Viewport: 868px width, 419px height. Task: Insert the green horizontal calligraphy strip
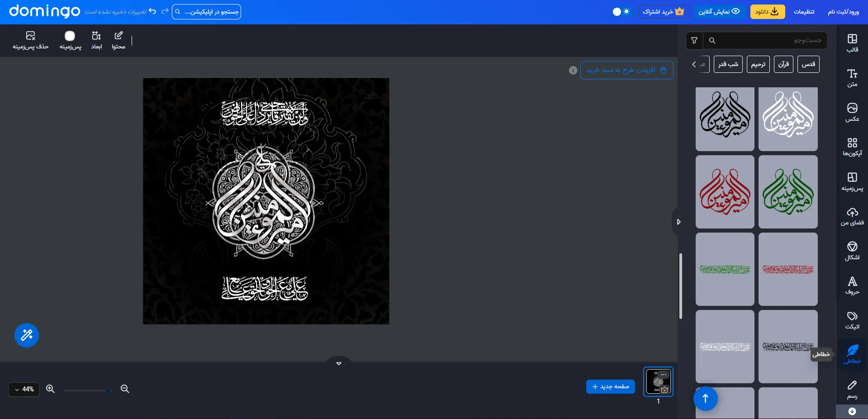[725, 269]
